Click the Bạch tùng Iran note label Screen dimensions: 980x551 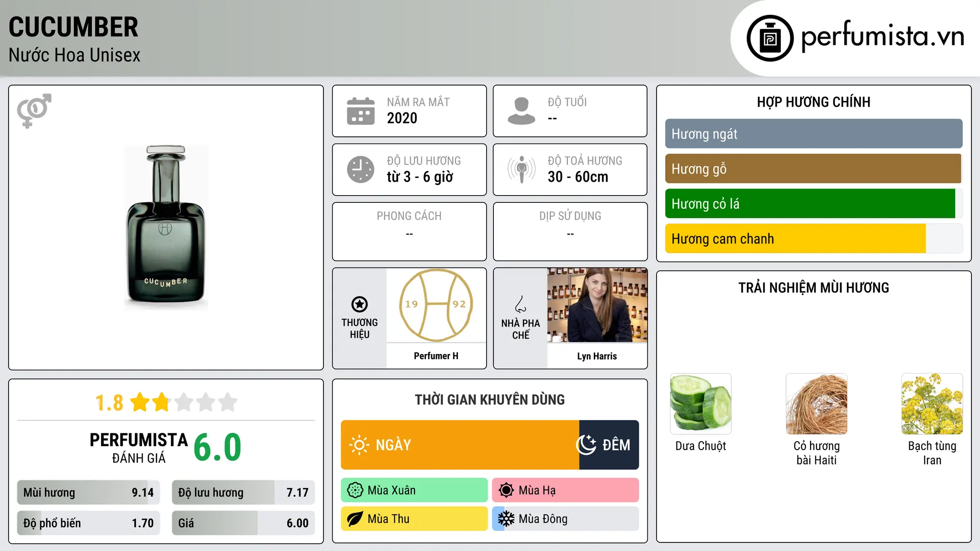(932, 453)
